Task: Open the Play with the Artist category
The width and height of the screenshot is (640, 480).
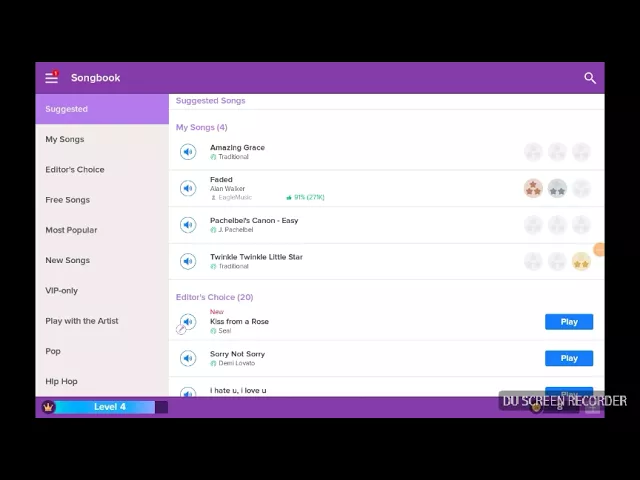Action: click(102, 321)
